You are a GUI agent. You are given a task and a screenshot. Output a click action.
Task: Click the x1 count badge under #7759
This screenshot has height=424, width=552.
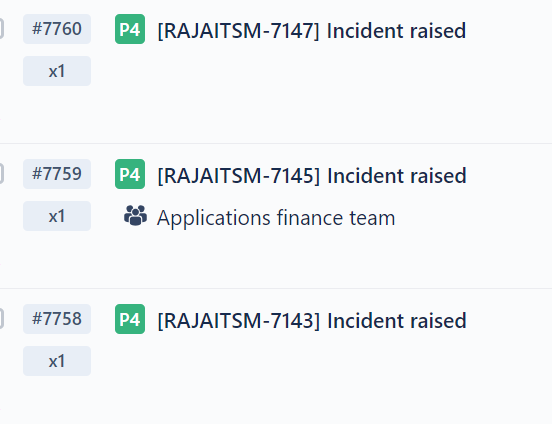coord(57,216)
